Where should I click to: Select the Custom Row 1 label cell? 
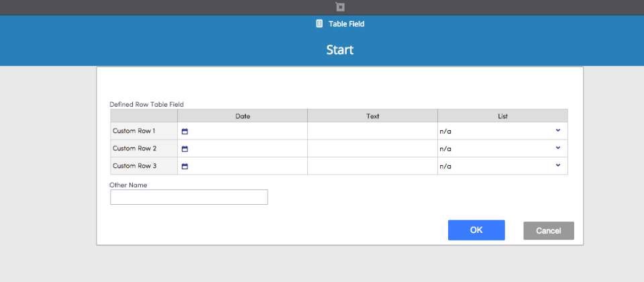pos(144,131)
